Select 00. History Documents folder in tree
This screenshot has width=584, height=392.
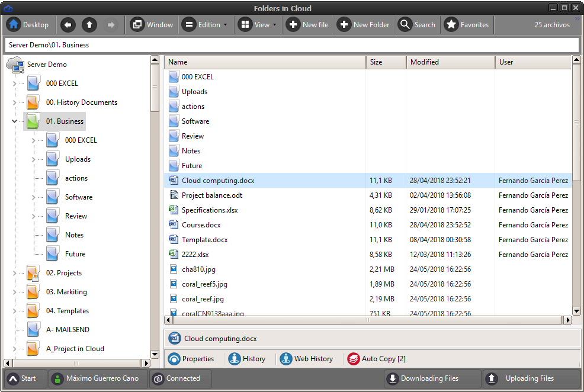72,102
